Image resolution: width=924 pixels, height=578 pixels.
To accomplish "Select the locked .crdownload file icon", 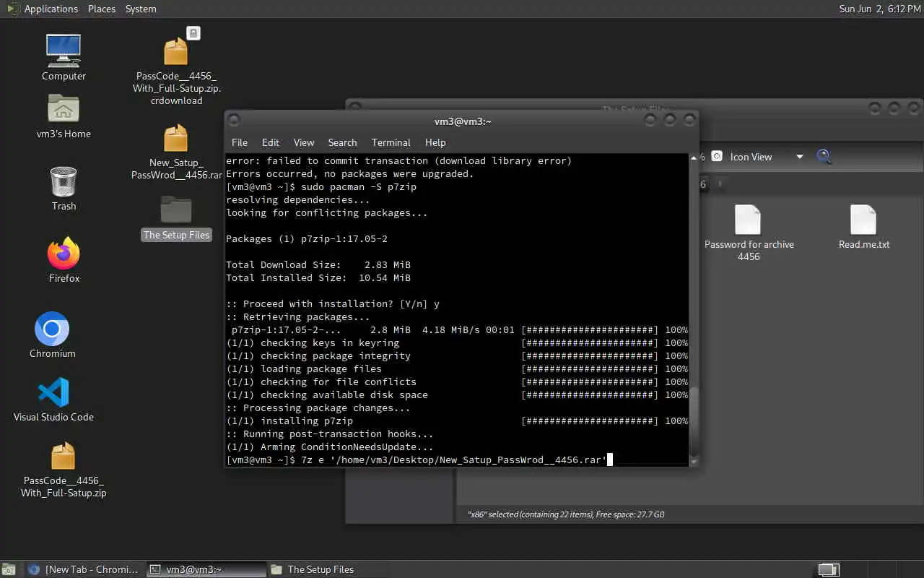I will 177,51.
